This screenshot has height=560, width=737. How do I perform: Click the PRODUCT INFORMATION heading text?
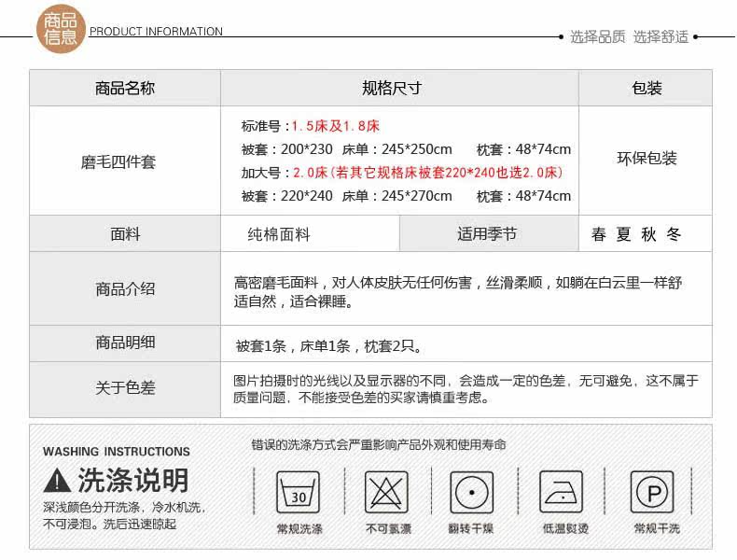click(156, 32)
